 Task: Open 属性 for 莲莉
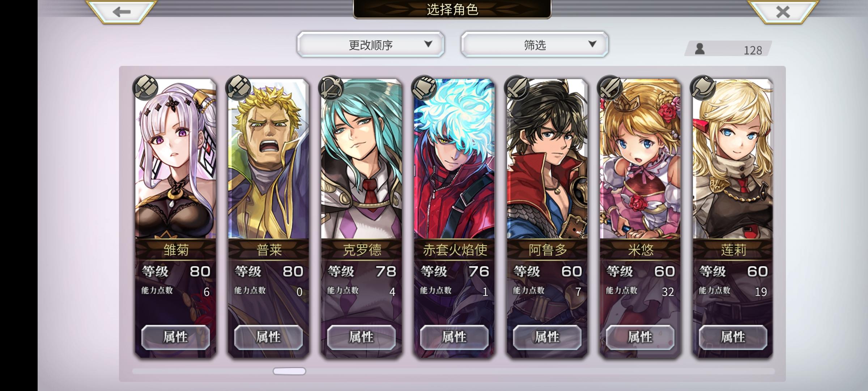click(x=733, y=337)
